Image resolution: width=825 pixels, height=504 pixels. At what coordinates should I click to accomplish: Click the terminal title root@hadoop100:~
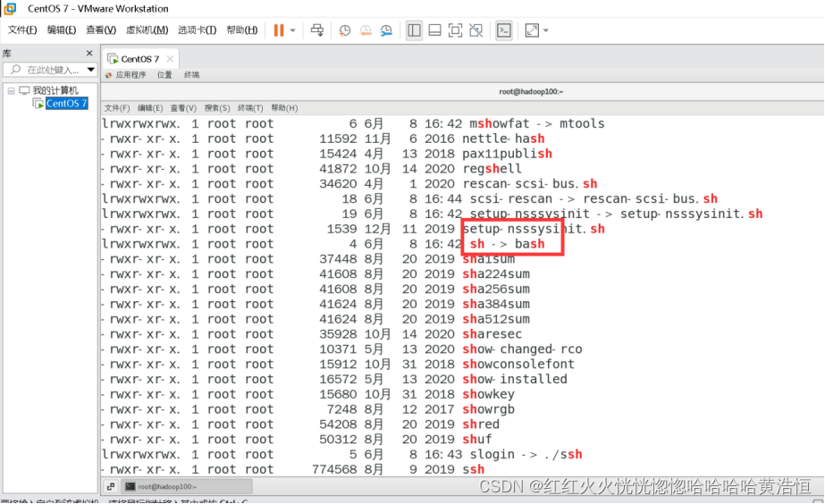click(x=531, y=91)
